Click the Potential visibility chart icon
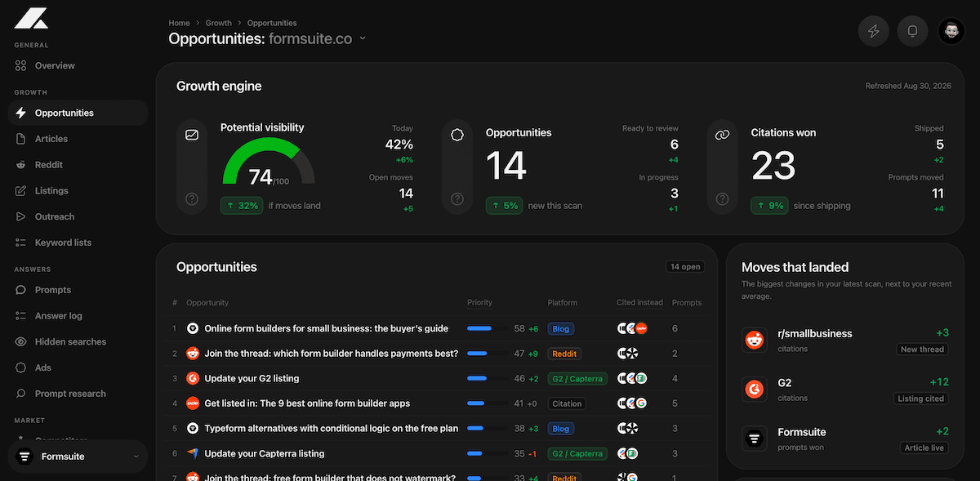Image resolution: width=980 pixels, height=481 pixels. tap(192, 135)
